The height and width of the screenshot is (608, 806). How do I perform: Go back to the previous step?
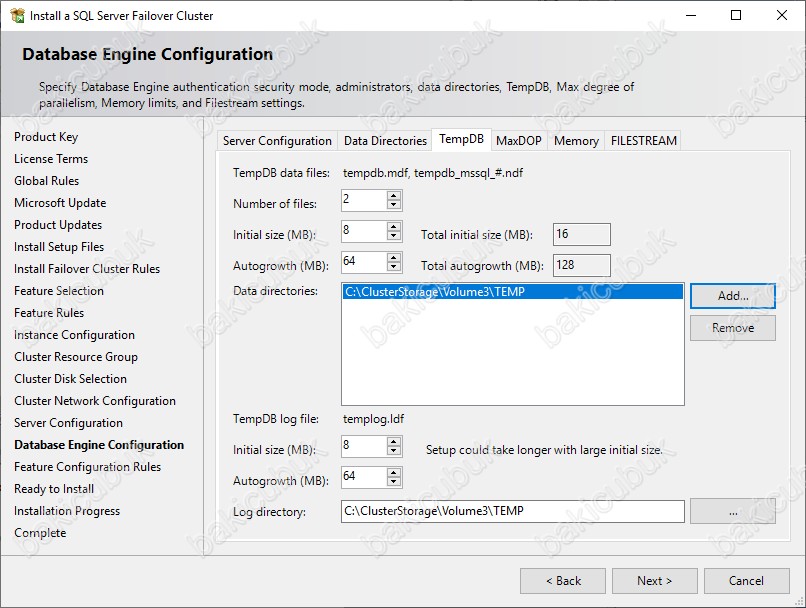pos(563,581)
